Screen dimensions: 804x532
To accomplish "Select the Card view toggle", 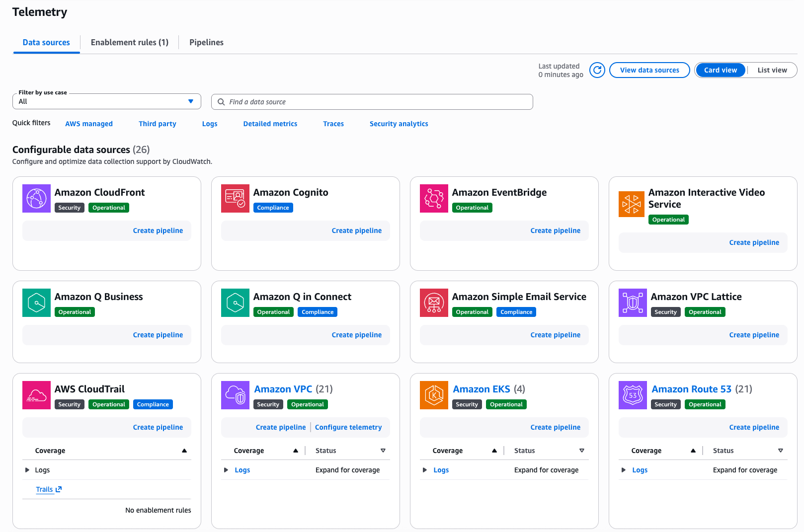I will pos(720,70).
